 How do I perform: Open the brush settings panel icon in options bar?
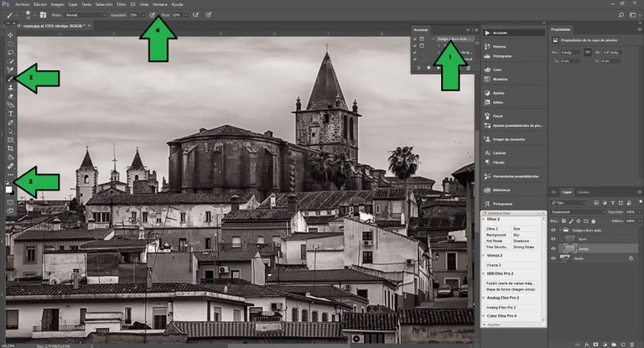pyautogui.click(x=43, y=15)
